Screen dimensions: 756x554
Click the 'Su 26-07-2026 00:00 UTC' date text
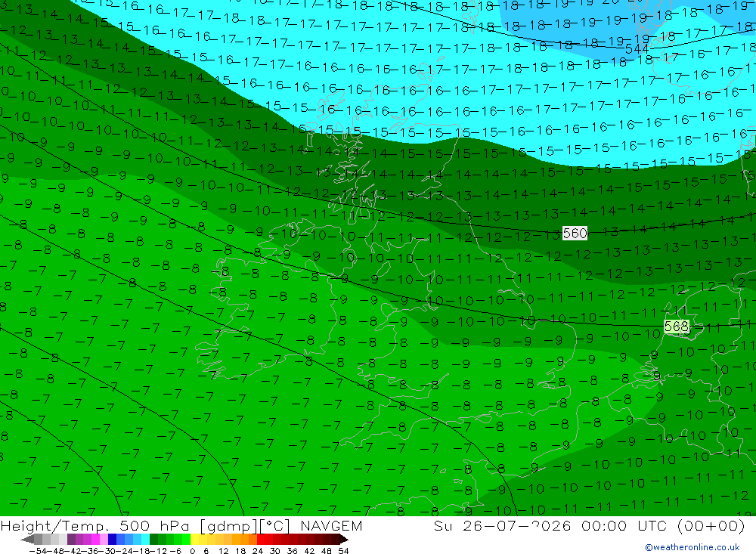[x=552, y=525]
